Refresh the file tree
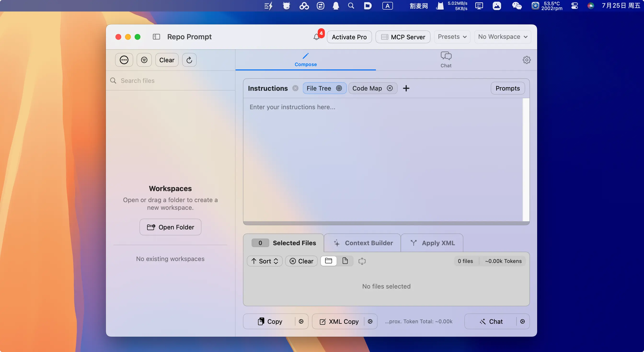 pyautogui.click(x=189, y=60)
